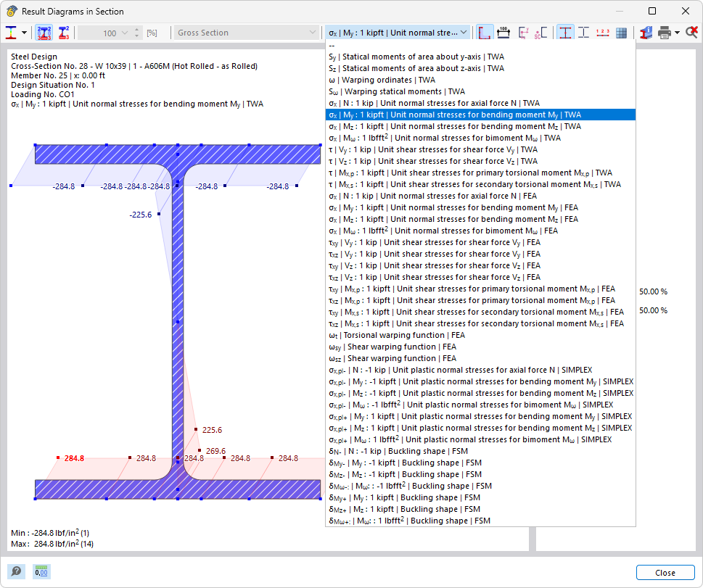
Task: Select σx,pl- My plastic bending SIMPLEX
Action: point(480,382)
